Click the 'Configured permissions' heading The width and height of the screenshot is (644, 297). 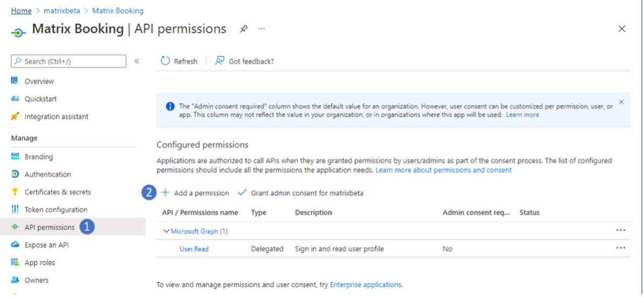click(202, 145)
